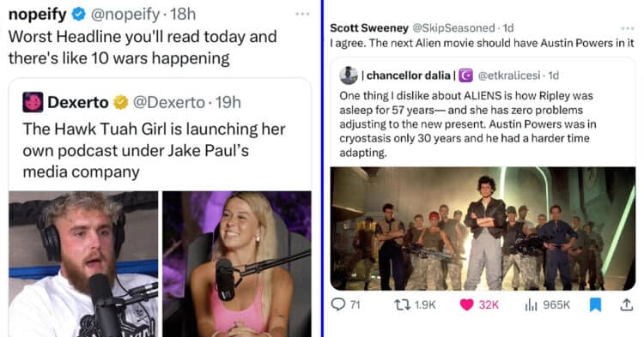Open the @Dexerto handle link
Viewport: 644px width, 337px height.
(169, 102)
